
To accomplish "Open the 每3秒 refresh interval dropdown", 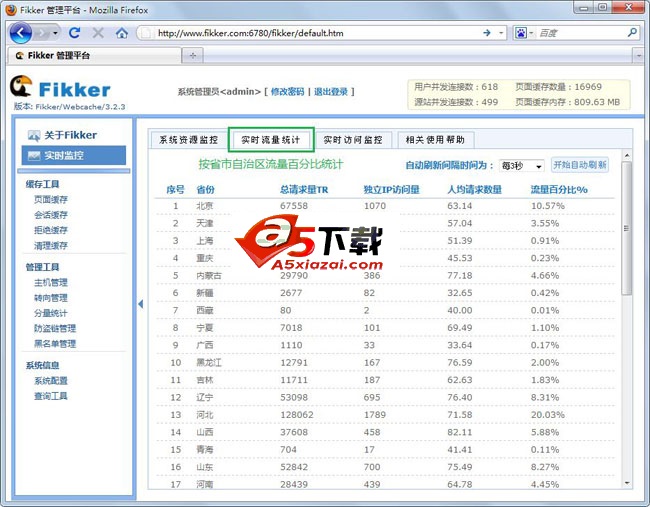I will 521,166.
